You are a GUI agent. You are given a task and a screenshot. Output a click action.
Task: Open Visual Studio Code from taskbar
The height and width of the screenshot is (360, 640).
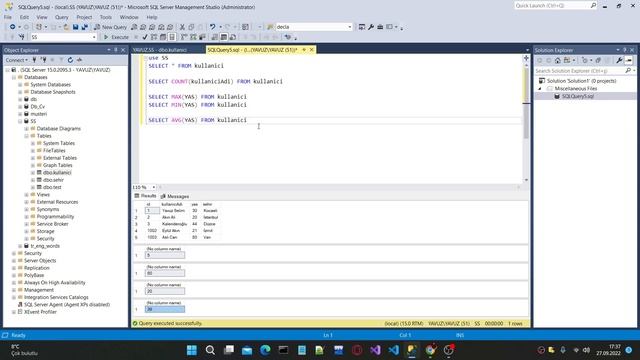click(393, 350)
